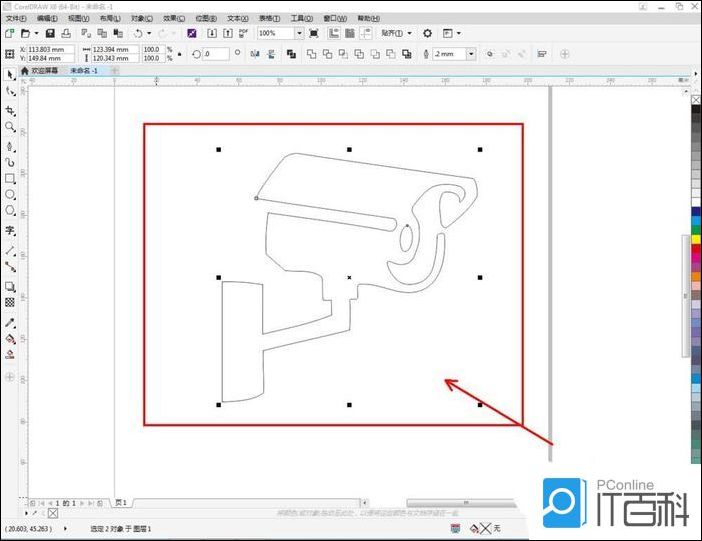The image size is (702, 541).
Task: Select the Transparency checkerboard tool
Action: click(10, 301)
